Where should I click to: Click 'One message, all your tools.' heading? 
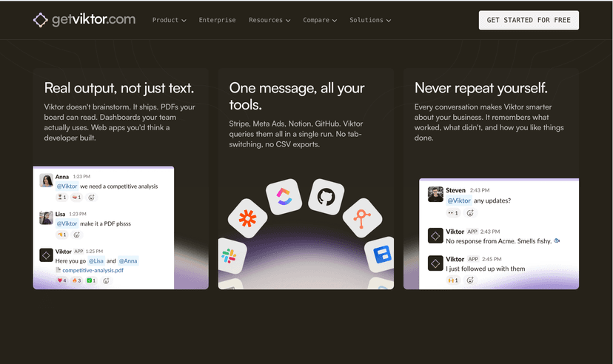pyautogui.click(x=297, y=96)
